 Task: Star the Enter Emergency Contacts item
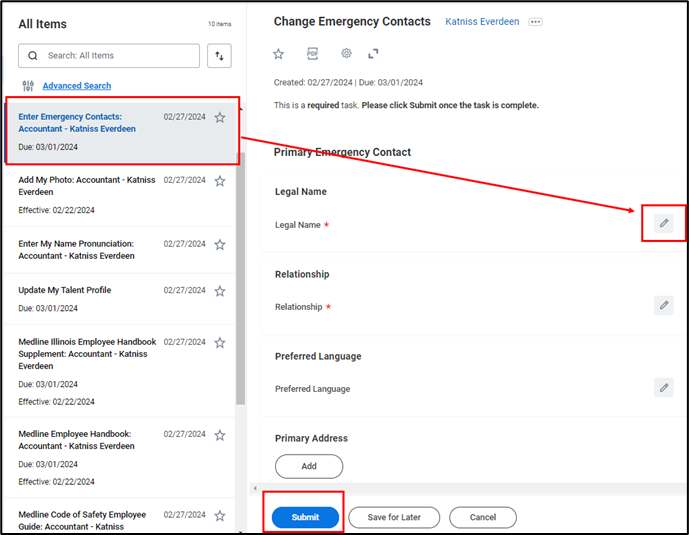pos(220,117)
